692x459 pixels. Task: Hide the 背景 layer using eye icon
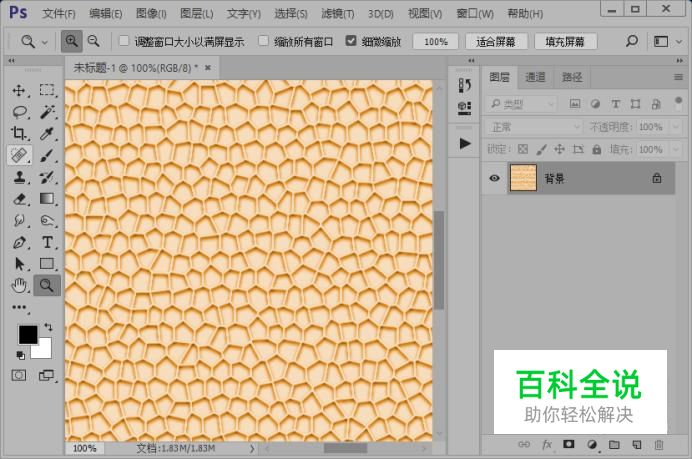click(494, 178)
